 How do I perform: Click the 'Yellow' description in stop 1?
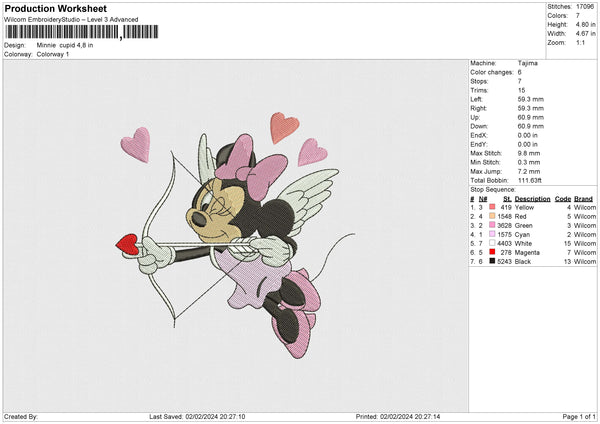point(524,207)
